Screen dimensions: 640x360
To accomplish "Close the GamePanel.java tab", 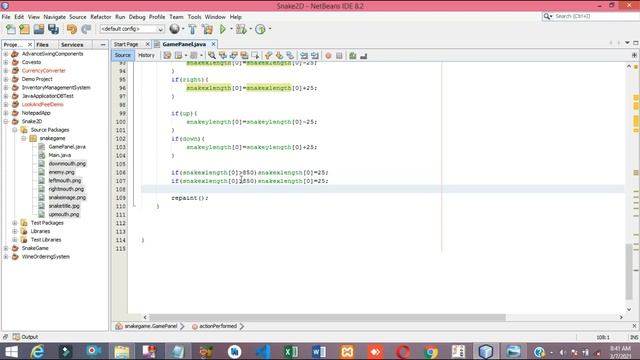I will (213, 44).
